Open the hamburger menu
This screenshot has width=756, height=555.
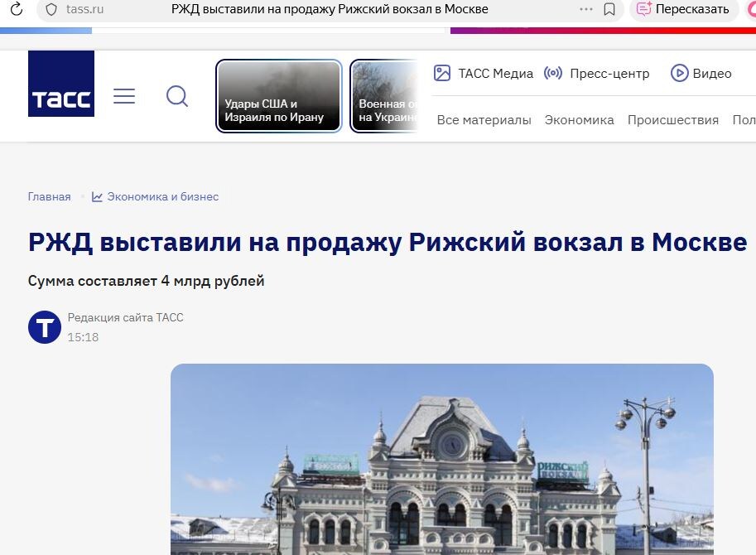(124, 96)
